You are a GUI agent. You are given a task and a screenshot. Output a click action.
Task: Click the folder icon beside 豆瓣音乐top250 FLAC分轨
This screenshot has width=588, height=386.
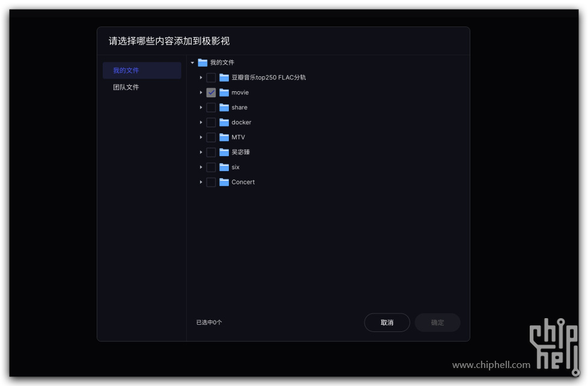pyautogui.click(x=224, y=77)
